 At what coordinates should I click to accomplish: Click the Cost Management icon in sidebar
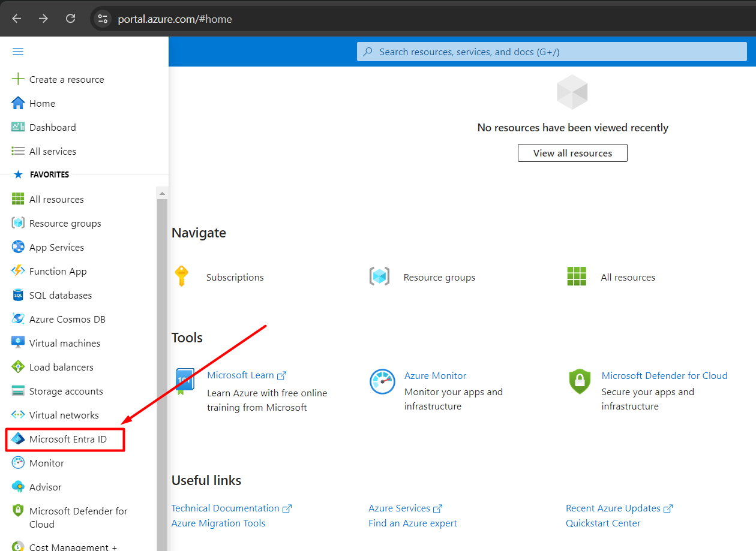pos(18,547)
